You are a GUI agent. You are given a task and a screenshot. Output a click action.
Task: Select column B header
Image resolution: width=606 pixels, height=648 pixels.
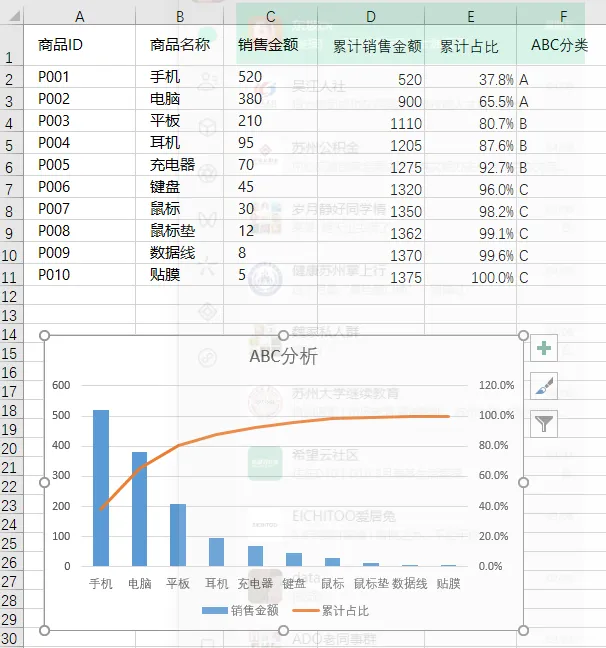point(179,16)
